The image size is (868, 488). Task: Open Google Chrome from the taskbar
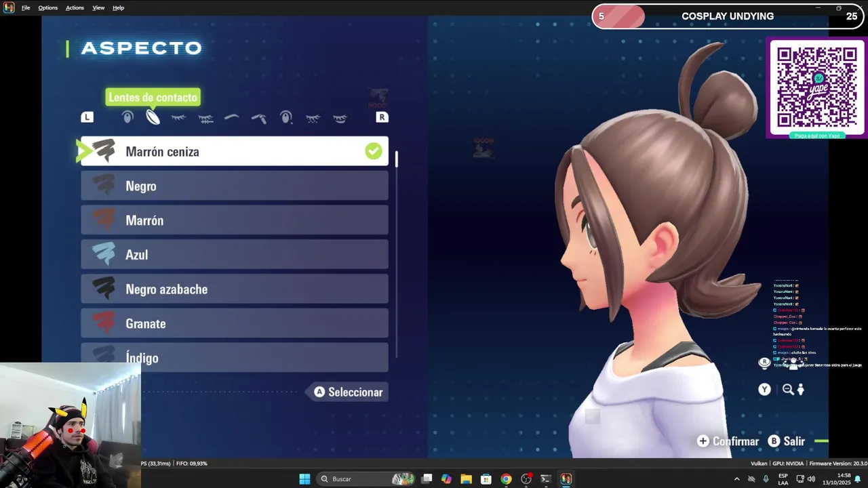pyautogui.click(x=506, y=479)
